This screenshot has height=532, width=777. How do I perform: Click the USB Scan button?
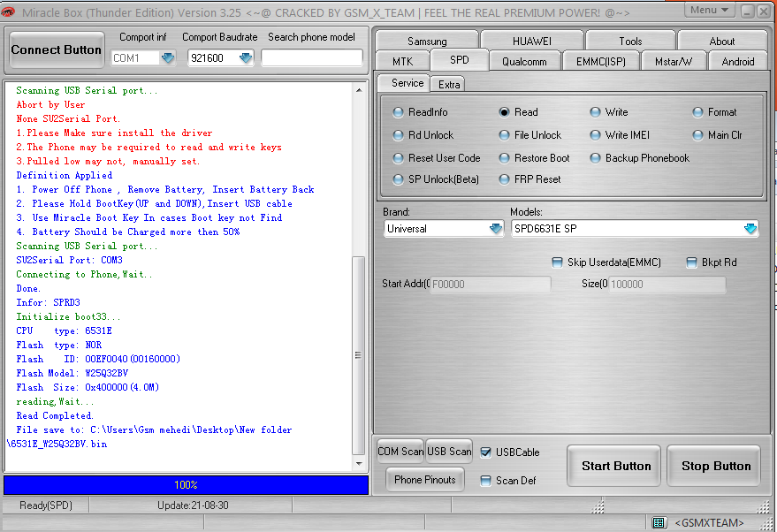(449, 452)
